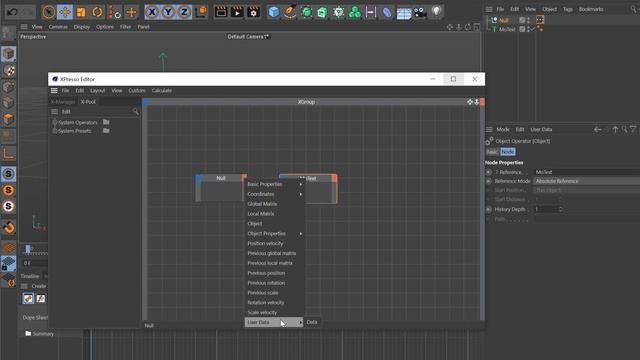Toggle the X-axis lock

152,12
